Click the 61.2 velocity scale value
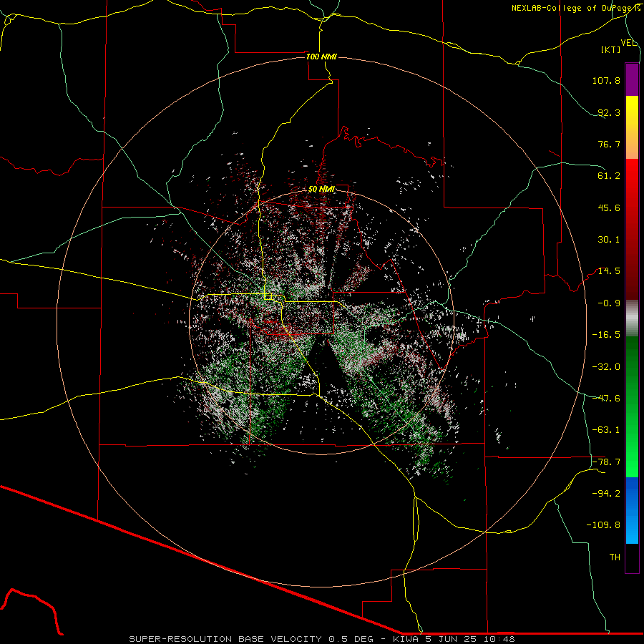Viewport: 644px width, 644px height. [609, 176]
